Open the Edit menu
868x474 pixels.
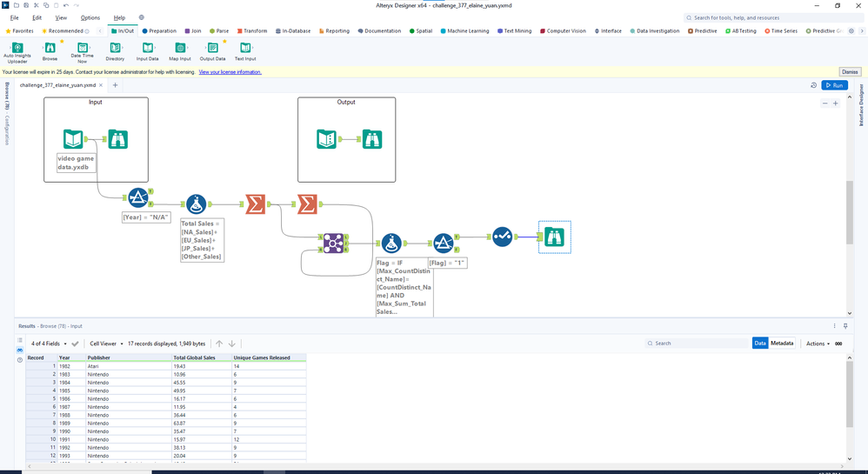coord(37,17)
